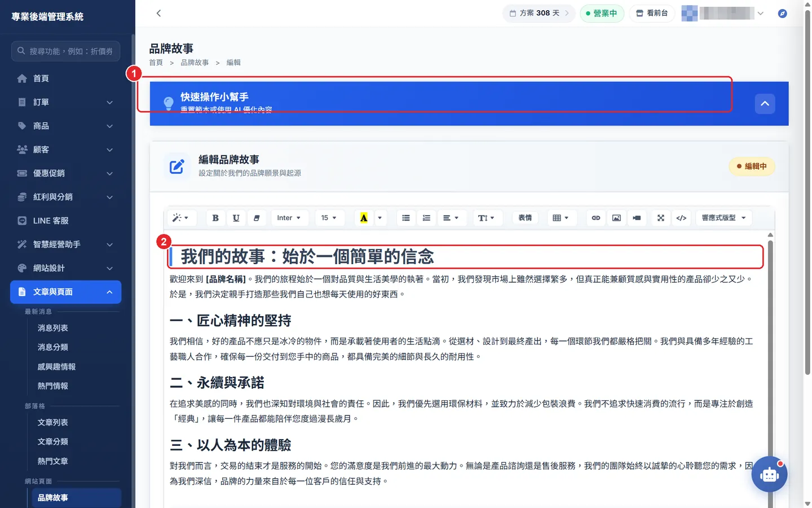Click the 品牌故事 breadcrumb link

195,63
